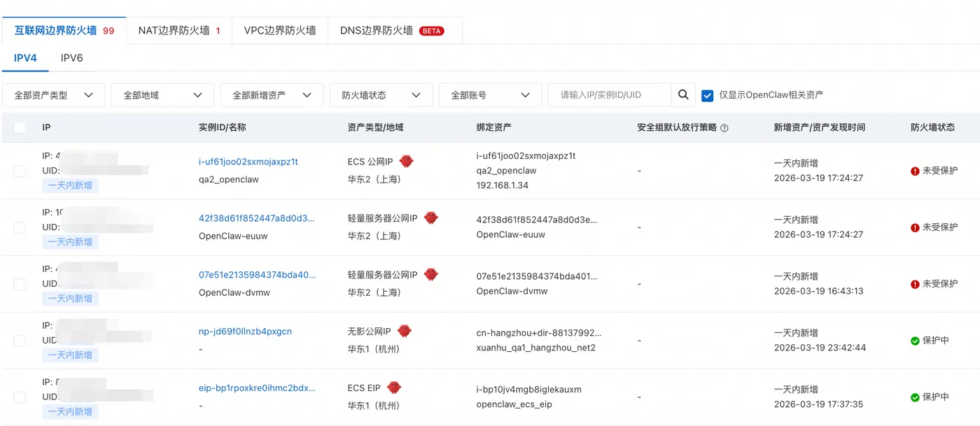The image size is (980, 426).
Task: Click the search magnifier icon
Action: pyautogui.click(x=683, y=95)
